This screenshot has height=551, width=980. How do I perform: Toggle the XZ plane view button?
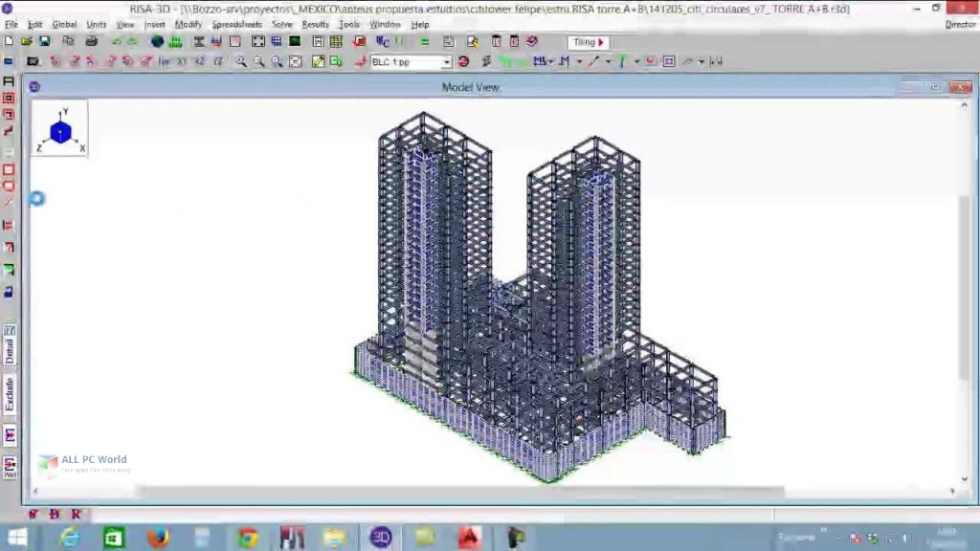point(200,61)
